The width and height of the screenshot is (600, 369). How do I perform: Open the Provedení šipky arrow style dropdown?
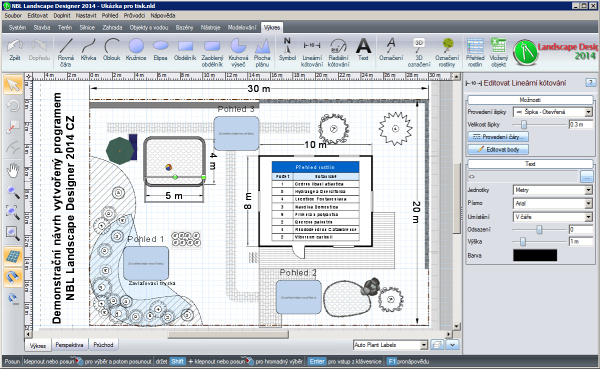tap(553, 112)
